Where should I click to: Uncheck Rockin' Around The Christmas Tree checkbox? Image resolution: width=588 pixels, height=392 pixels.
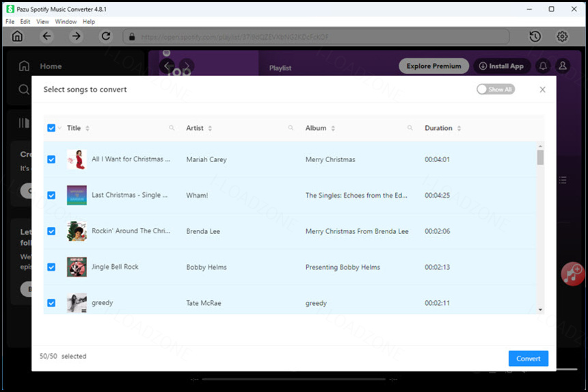(51, 231)
